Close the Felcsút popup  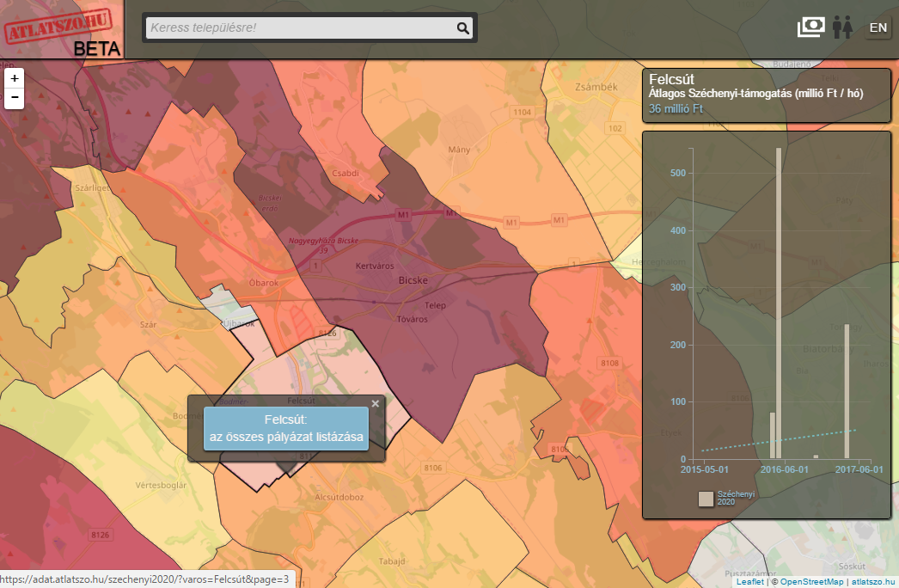375,403
